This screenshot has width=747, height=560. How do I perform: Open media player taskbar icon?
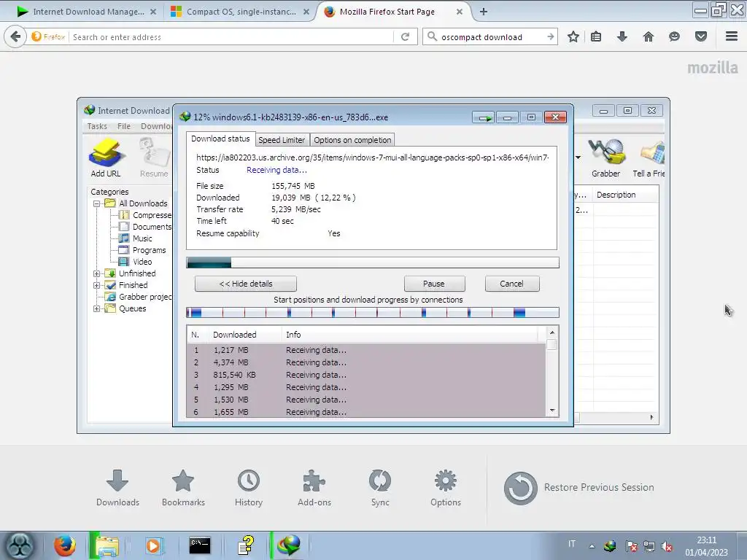(153, 545)
